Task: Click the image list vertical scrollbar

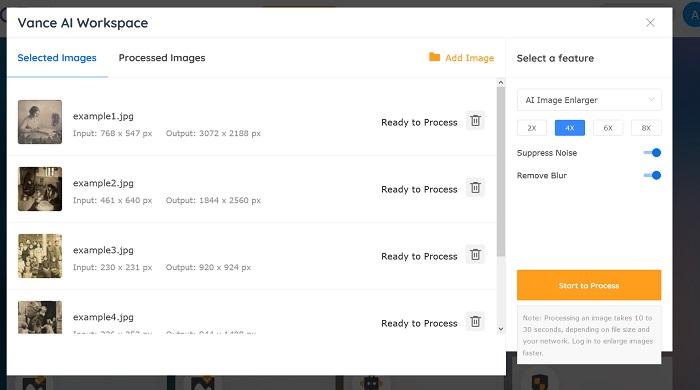Action: tap(501, 172)
